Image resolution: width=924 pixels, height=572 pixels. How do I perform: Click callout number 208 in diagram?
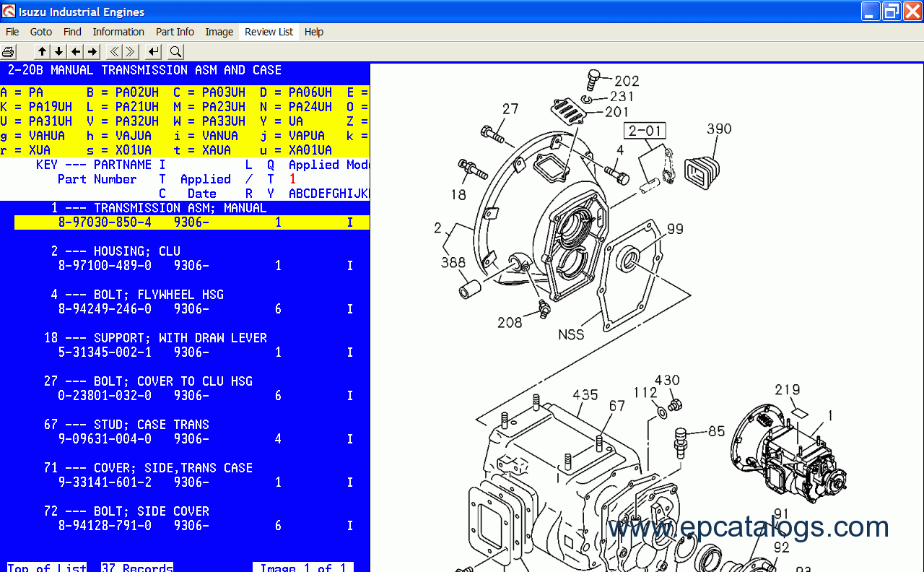[510, 323]
